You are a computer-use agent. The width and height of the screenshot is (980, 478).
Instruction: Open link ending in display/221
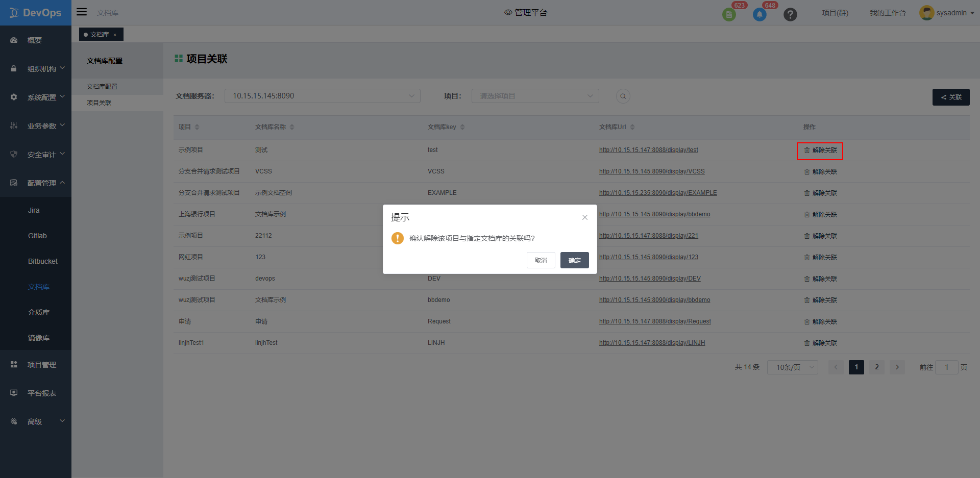[648, 236]
